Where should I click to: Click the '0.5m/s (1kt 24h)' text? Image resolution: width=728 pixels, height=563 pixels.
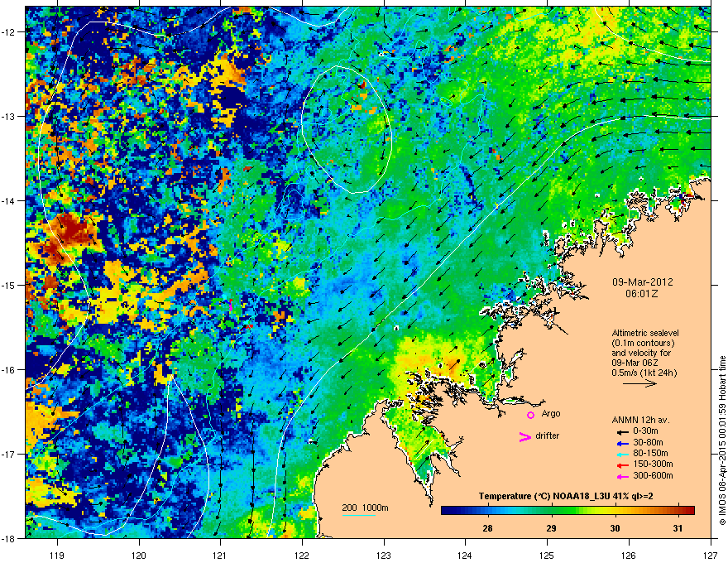click(x=644, y=373)
